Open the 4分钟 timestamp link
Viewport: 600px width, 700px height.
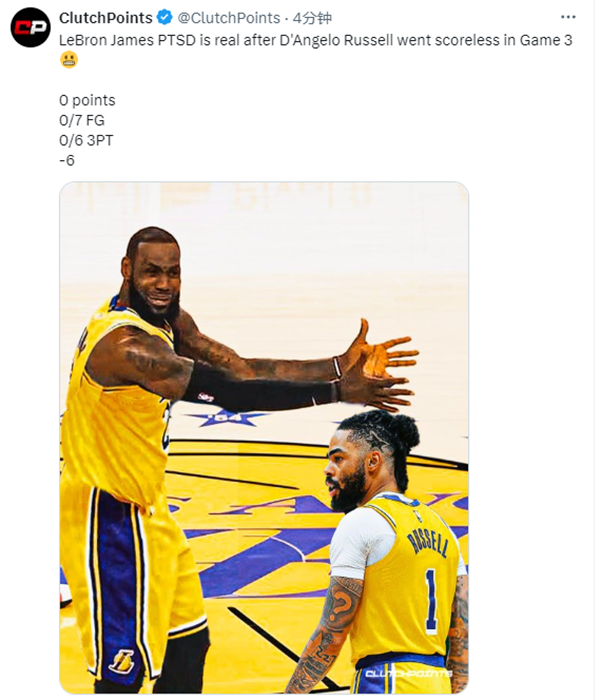[x=312, y=18]
